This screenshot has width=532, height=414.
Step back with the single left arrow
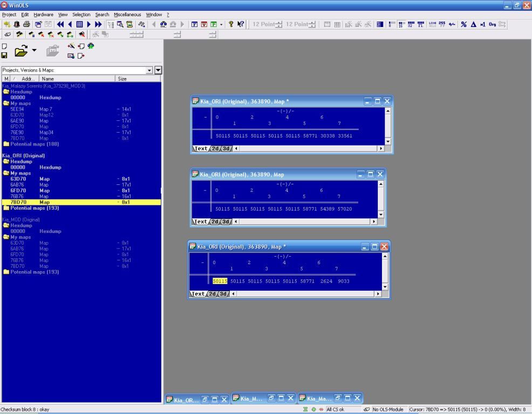tap(70, 24)
